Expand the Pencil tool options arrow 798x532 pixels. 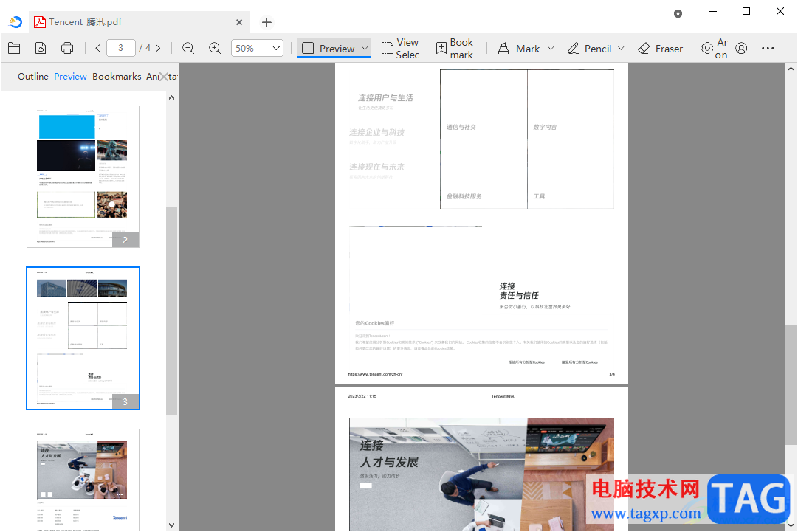pyautogui.click(x=621, y=48)
